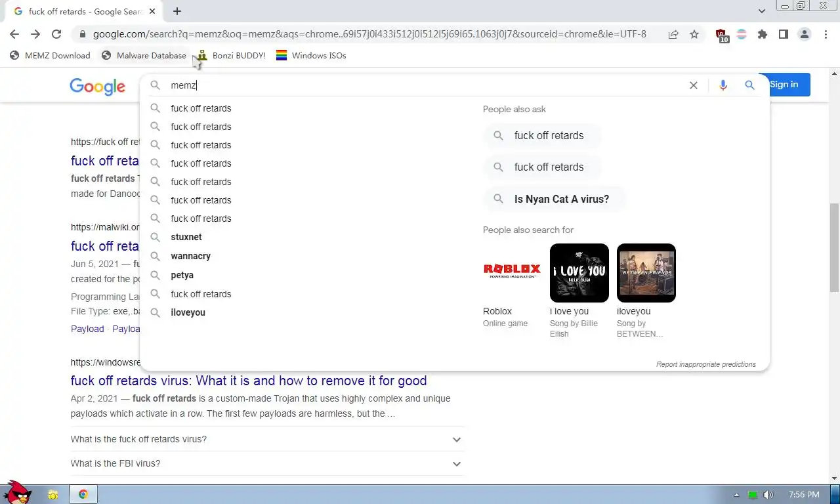Open the 'i love you' Billie Eilish thumbnail
This screenshot has height=504, width=840.
point(579,273)
